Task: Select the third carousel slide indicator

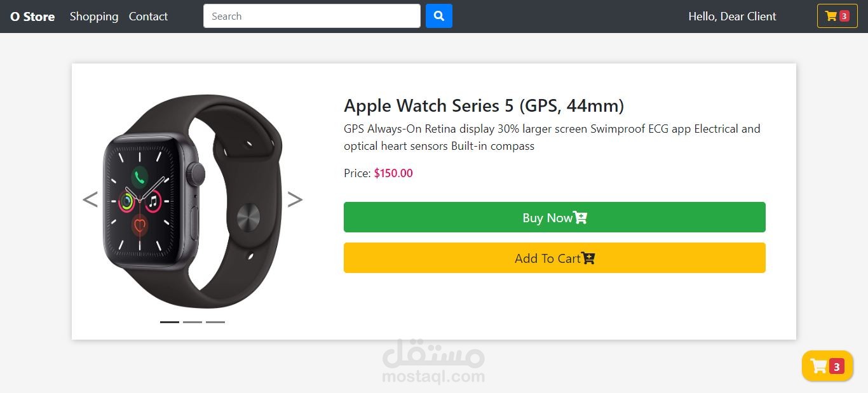Action: pos(215,322)
